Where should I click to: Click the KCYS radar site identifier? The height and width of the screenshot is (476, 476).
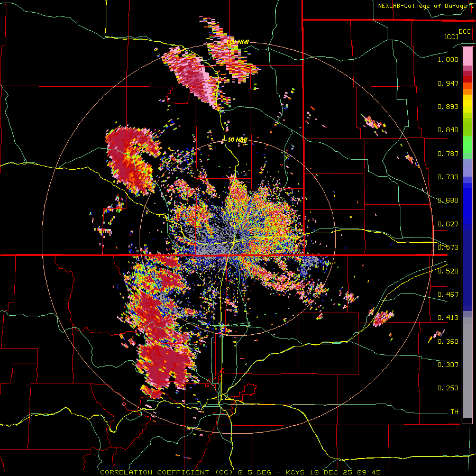(x=296, y=472)
